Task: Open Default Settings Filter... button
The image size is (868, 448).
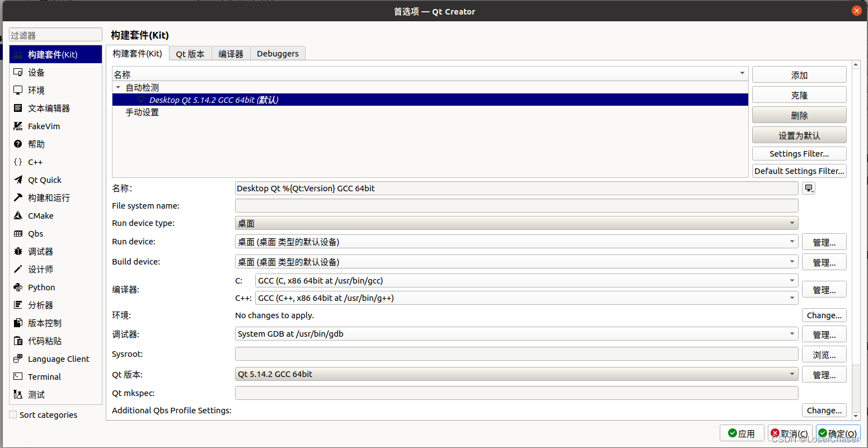Action: point(799,171)
